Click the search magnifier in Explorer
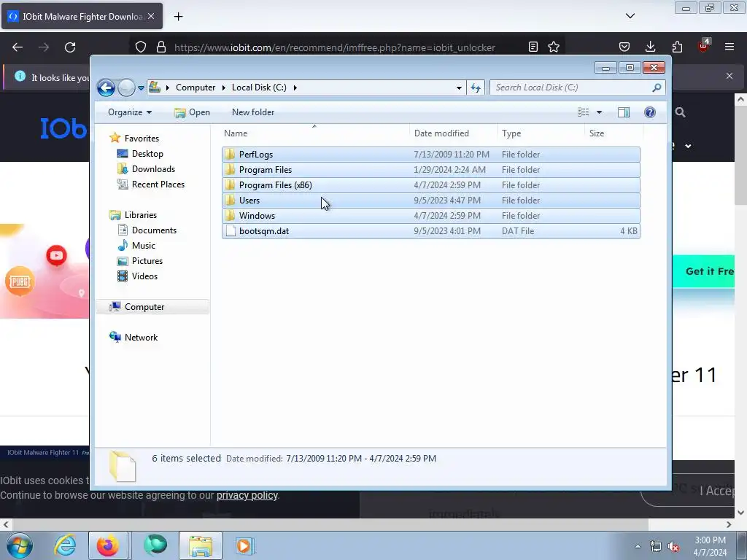 click(x=657, y=87)
